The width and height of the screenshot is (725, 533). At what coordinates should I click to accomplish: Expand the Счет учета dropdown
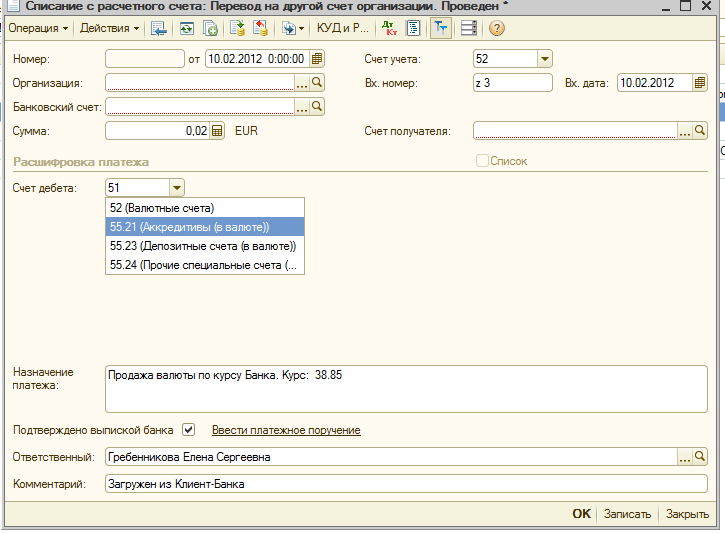tap(545, 59)
